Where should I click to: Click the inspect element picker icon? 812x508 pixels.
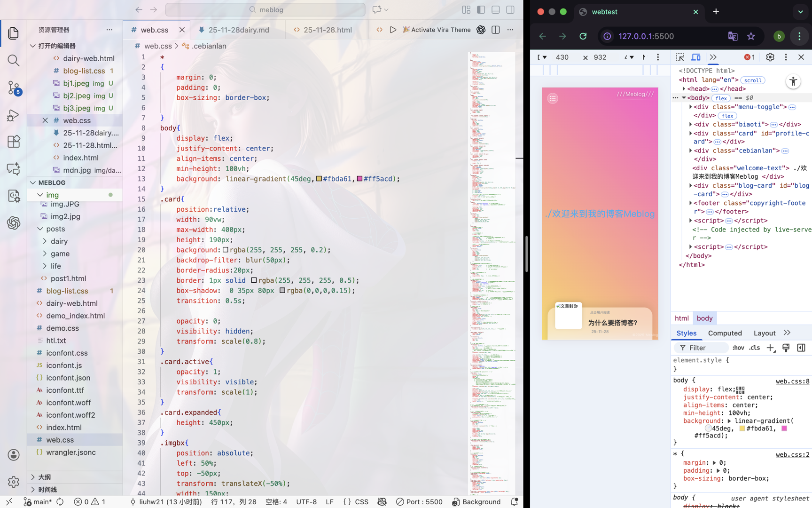[679, 57]
